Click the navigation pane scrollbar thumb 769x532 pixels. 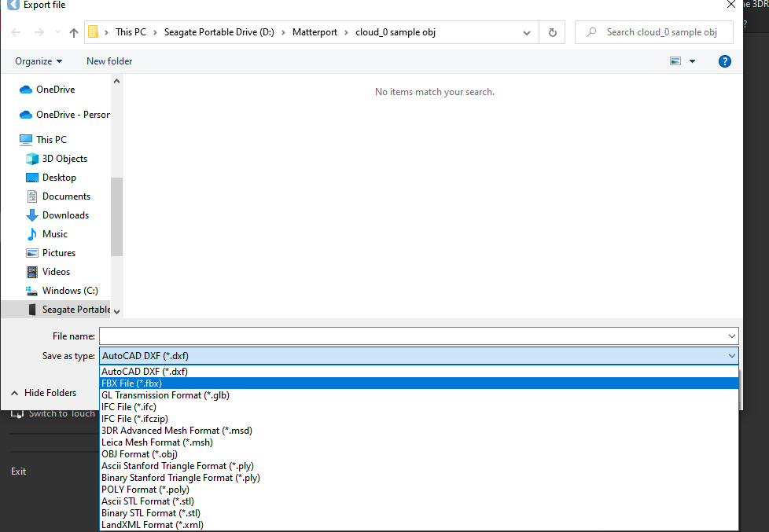(x=116, y=217)
